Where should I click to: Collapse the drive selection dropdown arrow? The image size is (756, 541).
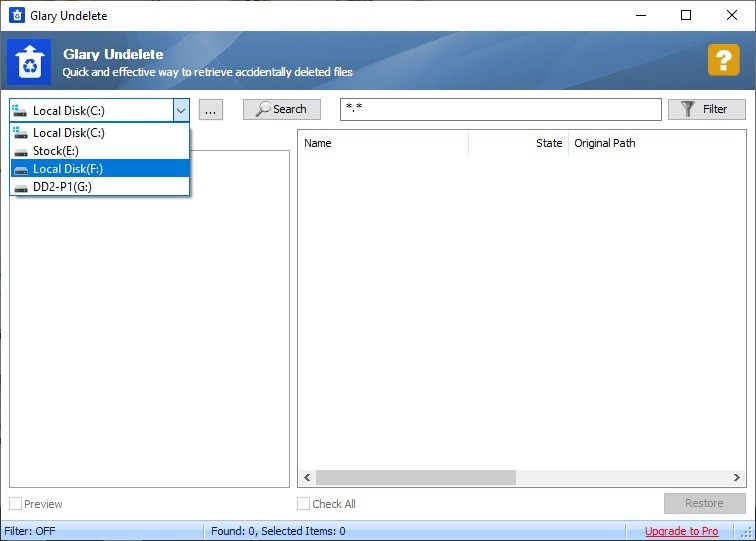click(x=181, y=110)
